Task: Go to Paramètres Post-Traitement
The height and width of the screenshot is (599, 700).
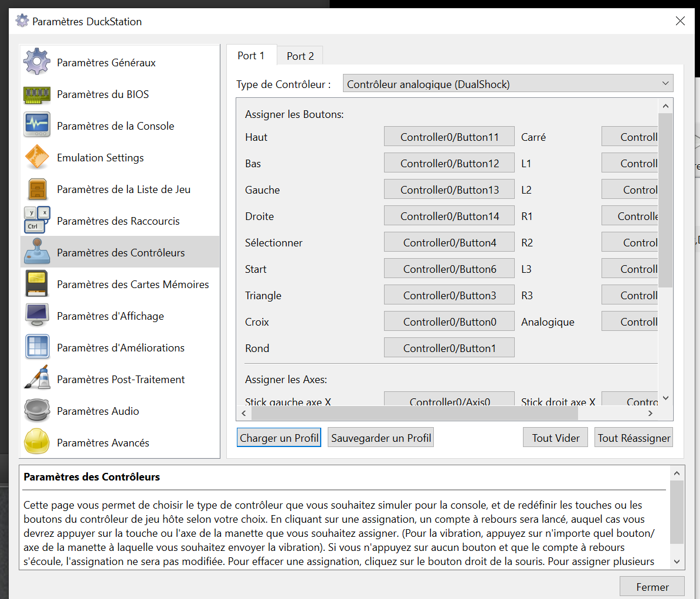Action: click(x=120, y=379)
